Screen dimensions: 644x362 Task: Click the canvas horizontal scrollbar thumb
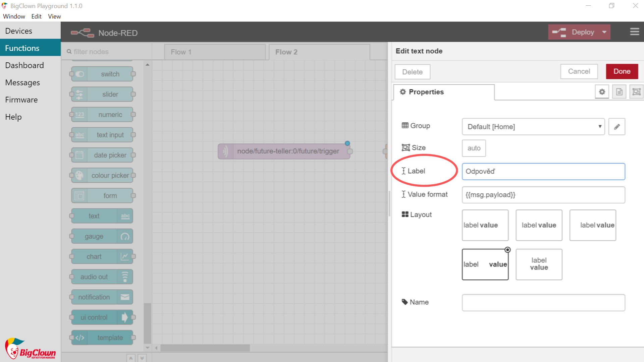205,348
